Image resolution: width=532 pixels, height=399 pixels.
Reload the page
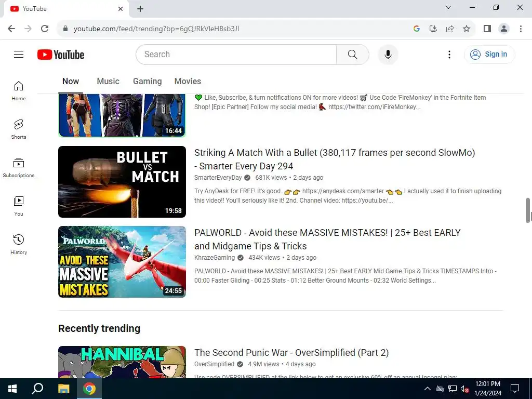(45, 29)
